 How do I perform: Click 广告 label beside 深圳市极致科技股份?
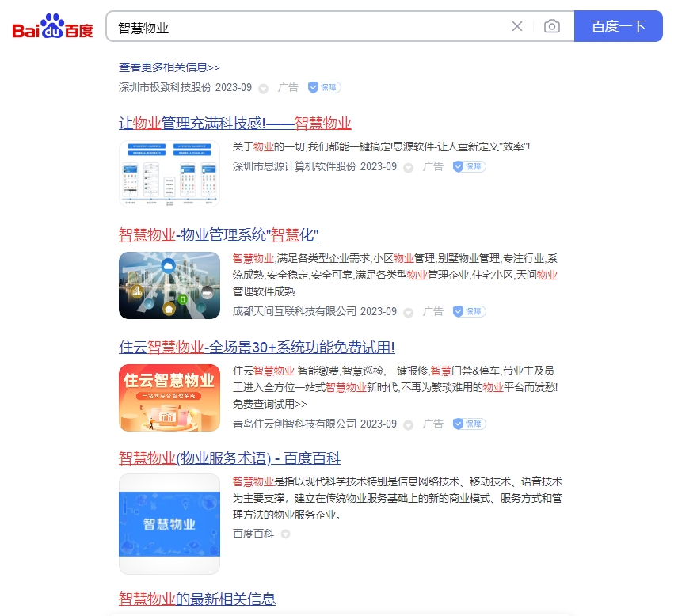pyautogui.click(x=288, y=87)
